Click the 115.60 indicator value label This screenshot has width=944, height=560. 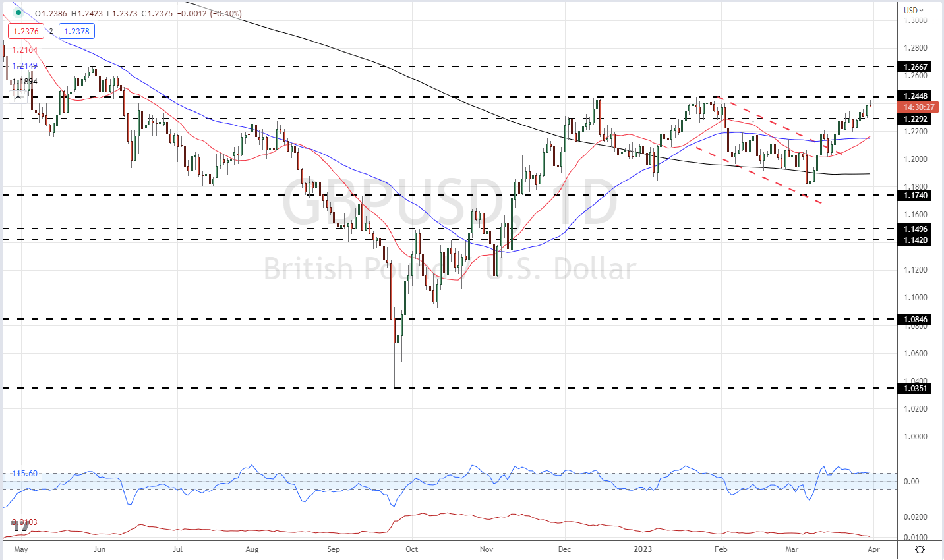(25, 474)
